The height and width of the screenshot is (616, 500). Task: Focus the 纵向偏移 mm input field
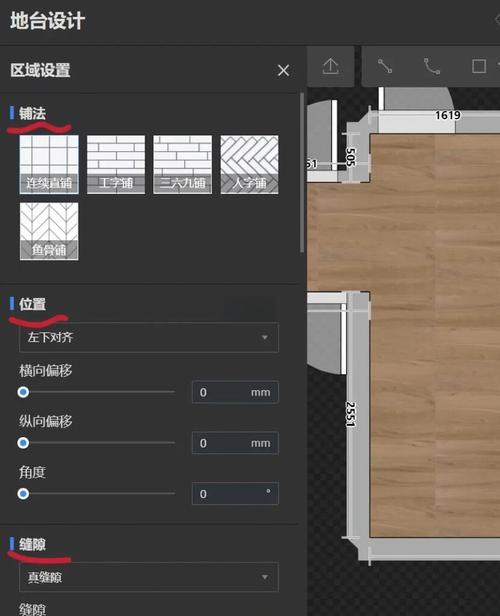click(x=235, y=443)
